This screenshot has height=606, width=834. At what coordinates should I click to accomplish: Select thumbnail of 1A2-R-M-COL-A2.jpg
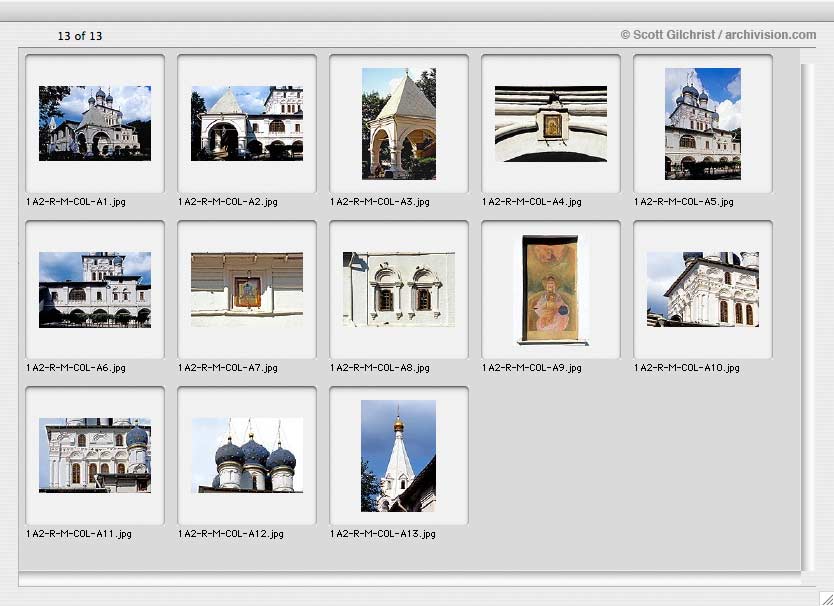(247, 123)
